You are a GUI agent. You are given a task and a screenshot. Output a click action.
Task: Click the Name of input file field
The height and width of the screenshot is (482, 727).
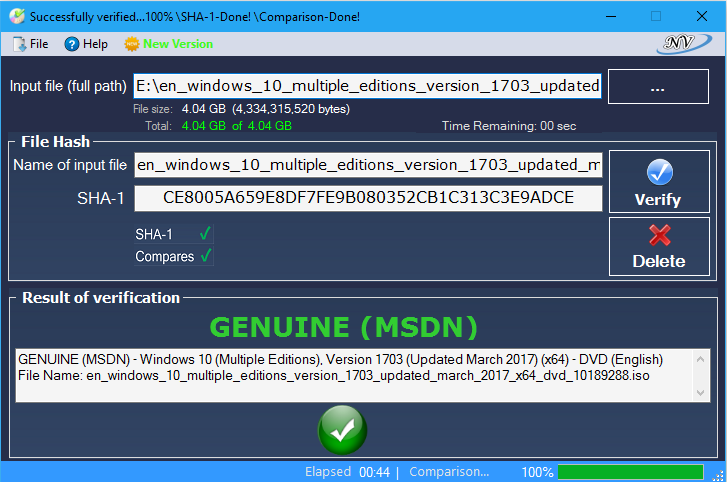368,165
